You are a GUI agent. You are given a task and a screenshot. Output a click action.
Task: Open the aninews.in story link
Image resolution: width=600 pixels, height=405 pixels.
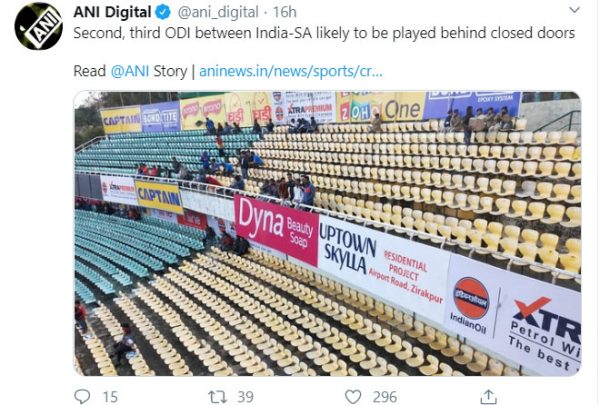click(291, 72)
